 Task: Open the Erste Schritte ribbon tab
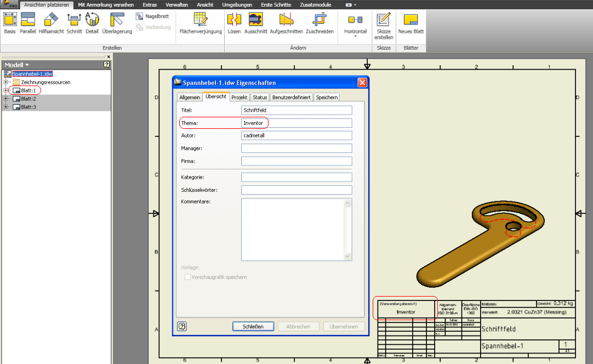click(276, 5)
